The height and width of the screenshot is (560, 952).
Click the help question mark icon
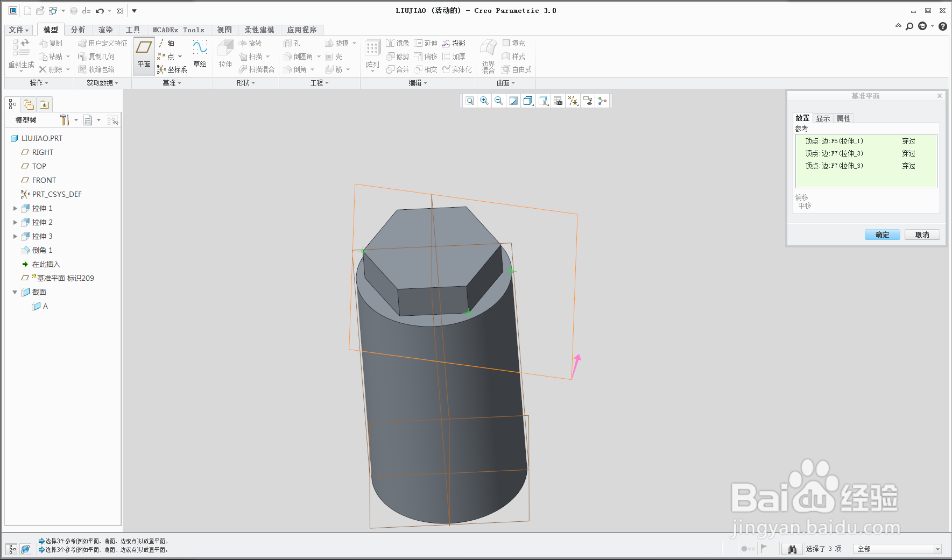click(x=943, y=26)
